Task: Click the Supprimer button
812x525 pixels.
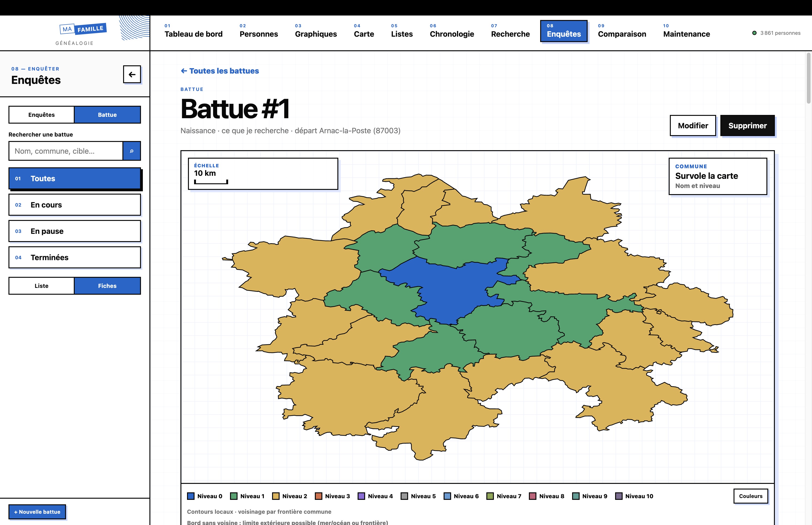Action: pyautogui.click(x=747, y=125)
